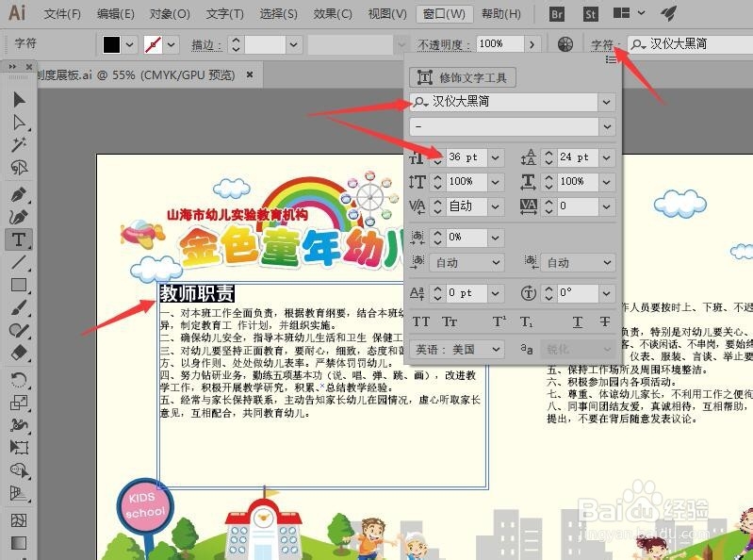Select the Pen tool
The height and width of the screenshot is (560, 753).
[x=19, y=195]
